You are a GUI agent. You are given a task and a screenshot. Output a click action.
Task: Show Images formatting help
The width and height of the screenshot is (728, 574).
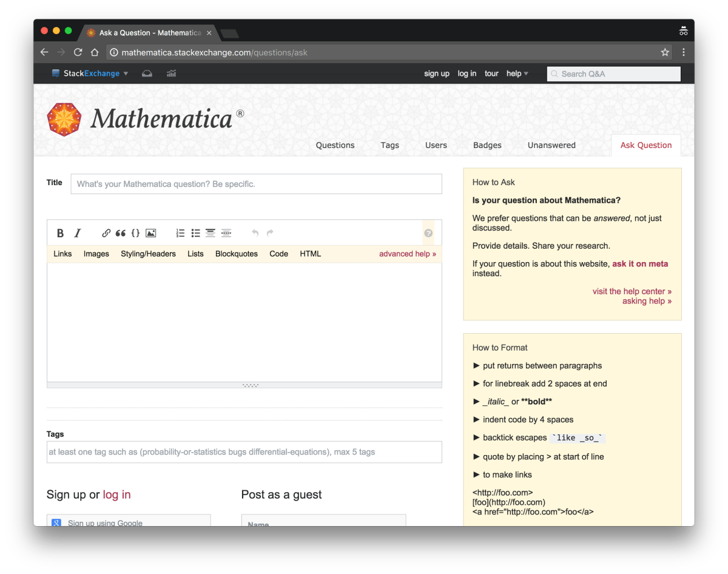click(96, 254)
